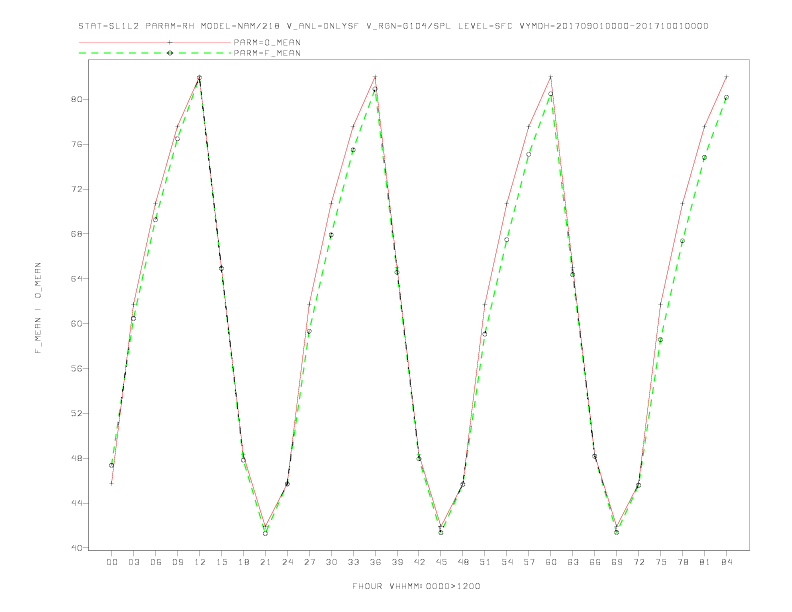The width and height of the screenshot is (792, 612).
Task: Click the x-axis forecast hour label 66
Action: click(x=595, y=562)
